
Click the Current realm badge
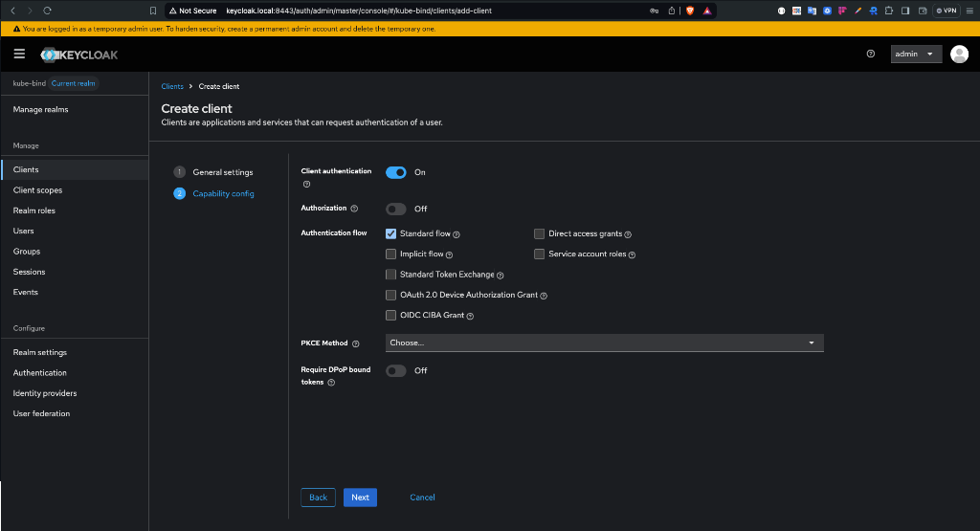tap(73, 83)
